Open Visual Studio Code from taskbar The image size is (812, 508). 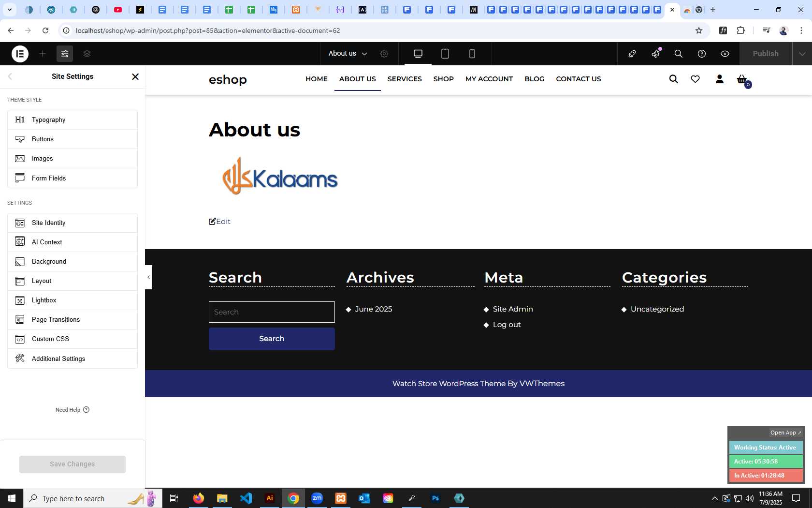tap(246, 498)
